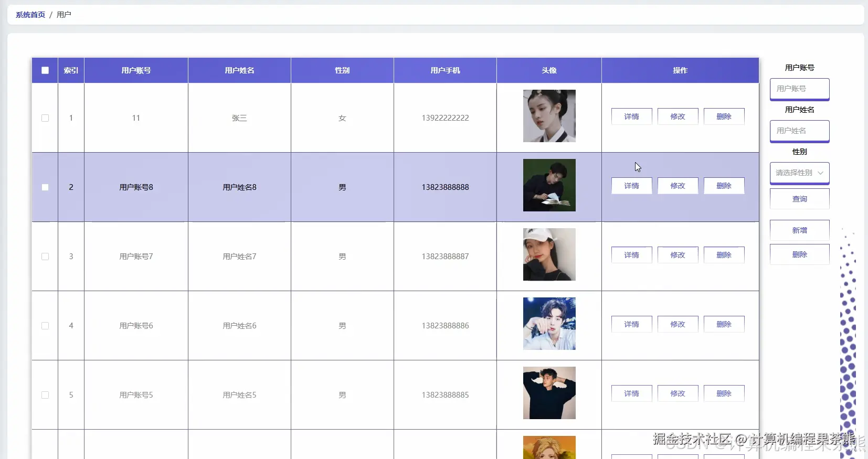Viewport: 868px width, 459px height.
Task: Select phone number 13922222222 cell
Action: click(x=445, y=118)
